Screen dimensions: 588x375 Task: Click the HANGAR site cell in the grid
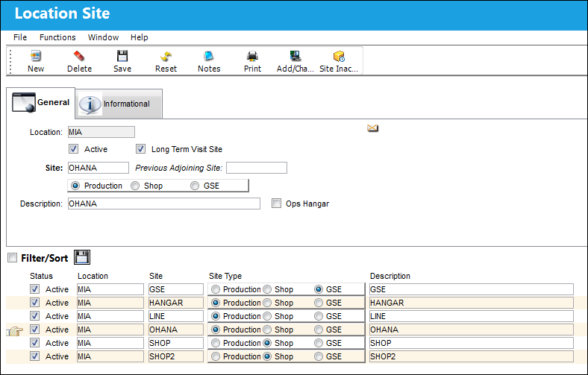(x=176, y=303)
